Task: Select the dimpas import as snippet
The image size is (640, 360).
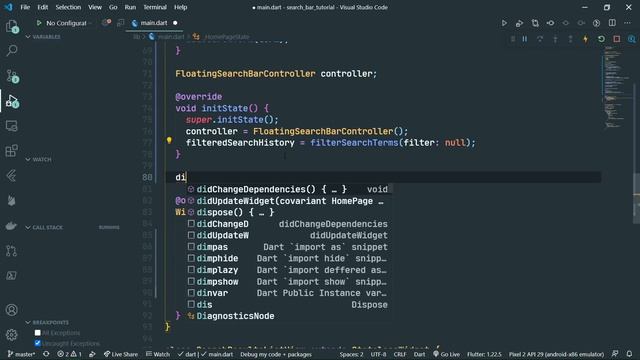Action: tap(289, 247)
